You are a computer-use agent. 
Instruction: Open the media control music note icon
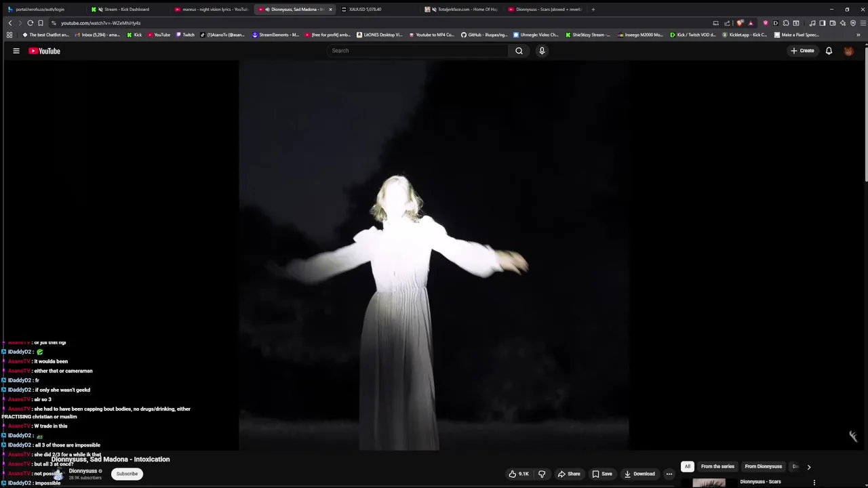coord(812,23)
